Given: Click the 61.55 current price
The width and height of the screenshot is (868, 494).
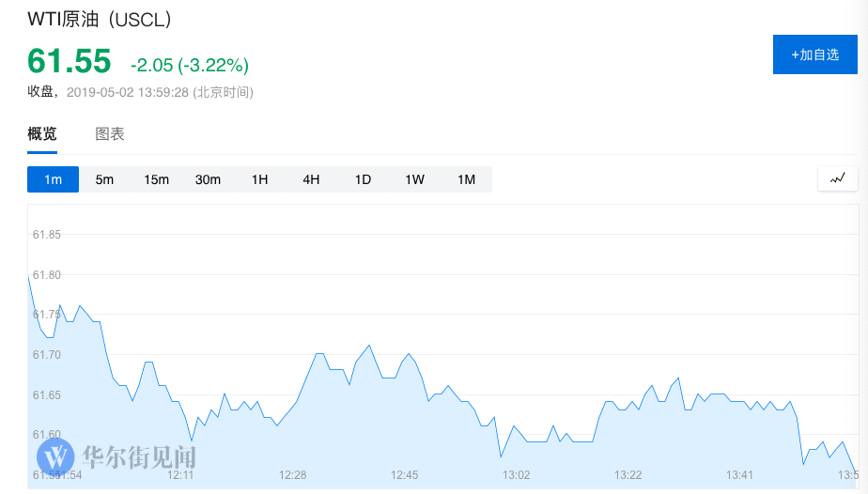Looking at the screenshot, I should tap(70, 61).
